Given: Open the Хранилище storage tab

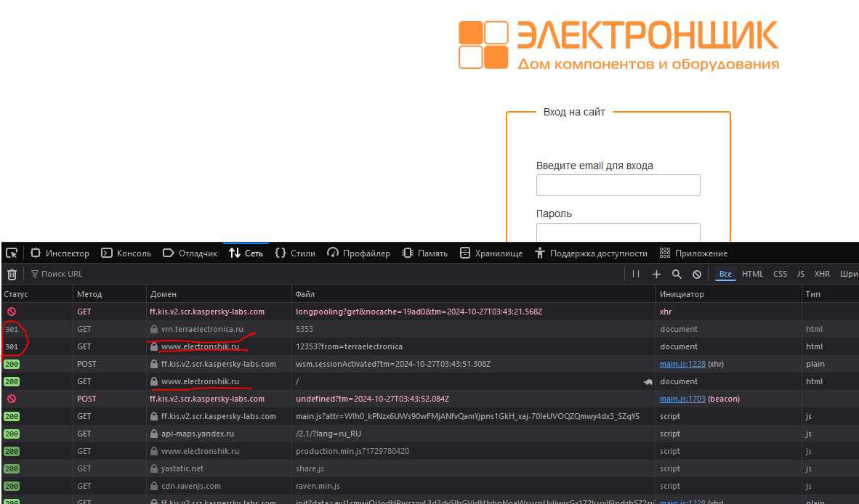Looking at the screenshot, I should (491, 253).
